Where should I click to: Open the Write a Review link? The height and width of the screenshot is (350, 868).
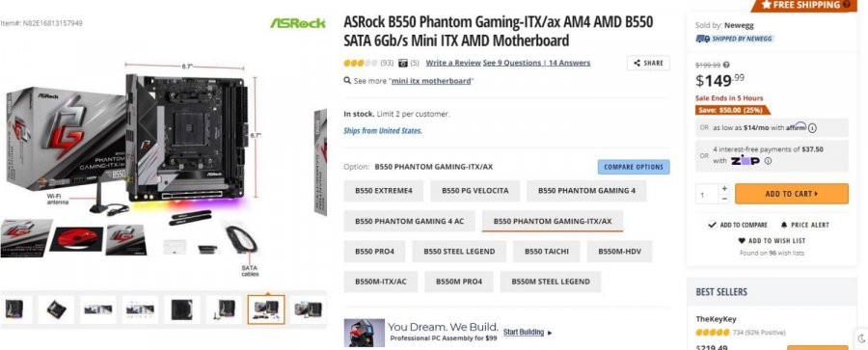453,63
